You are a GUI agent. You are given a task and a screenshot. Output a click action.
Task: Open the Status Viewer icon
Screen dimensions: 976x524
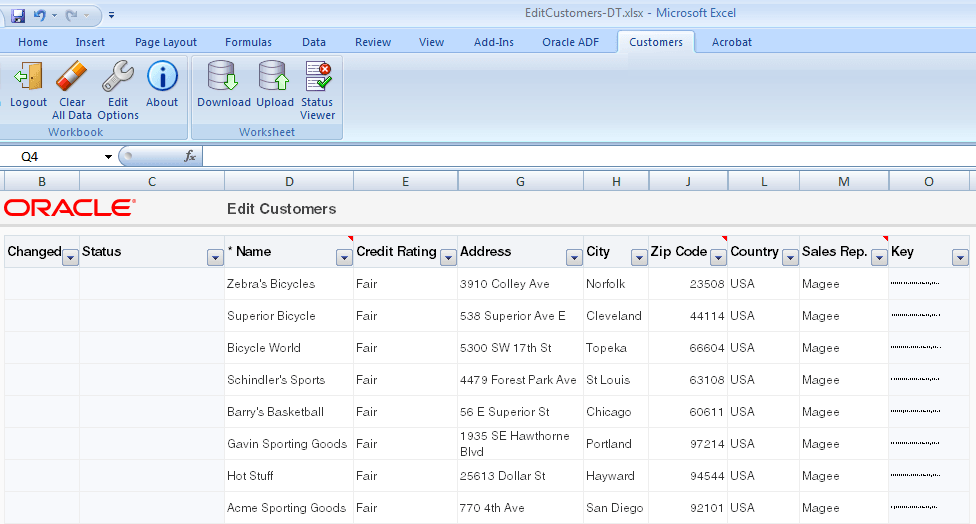(x=318, y=76)
